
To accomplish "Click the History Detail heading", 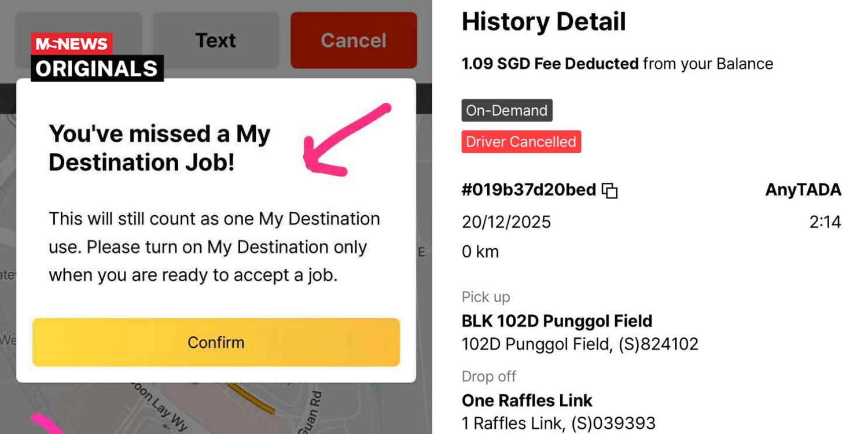I will tap(543, 23).
